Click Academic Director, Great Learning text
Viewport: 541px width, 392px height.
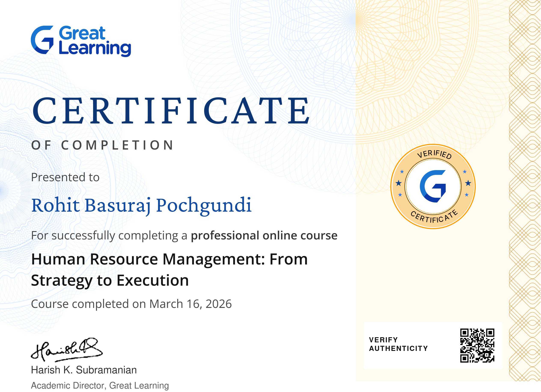click(100, 385)
